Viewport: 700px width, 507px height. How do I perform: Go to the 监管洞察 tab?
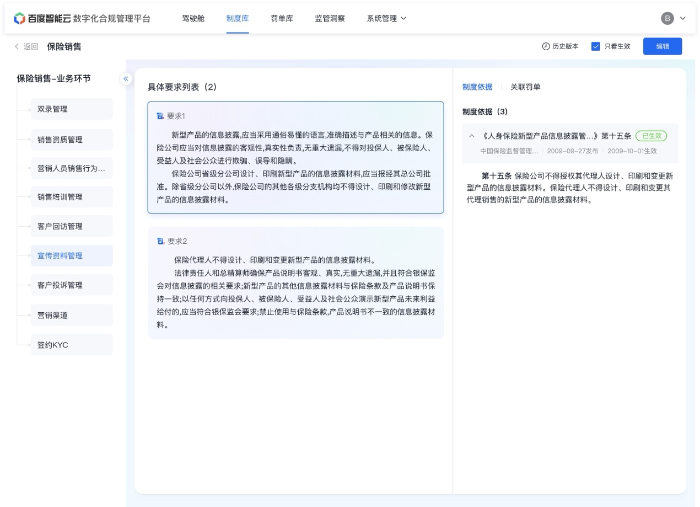pos(329,18)
